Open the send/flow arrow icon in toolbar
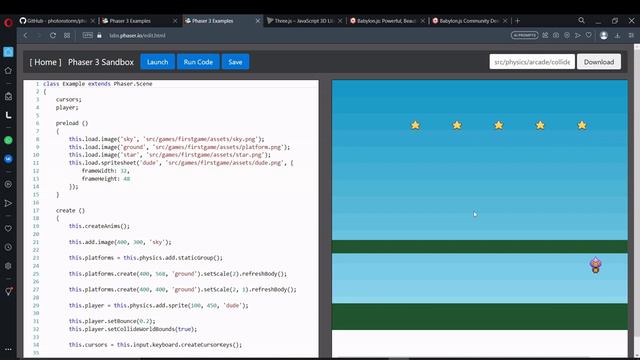 tap(578, 36)
